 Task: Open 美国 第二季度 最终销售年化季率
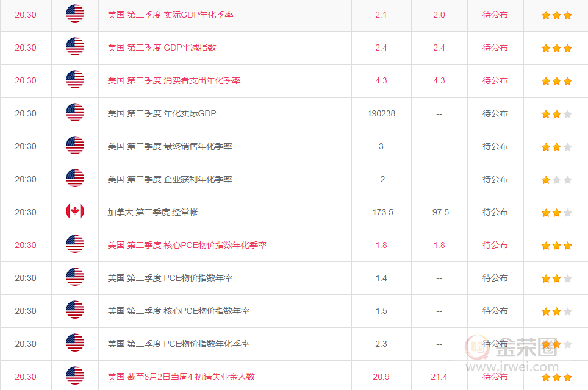point(170,146)
